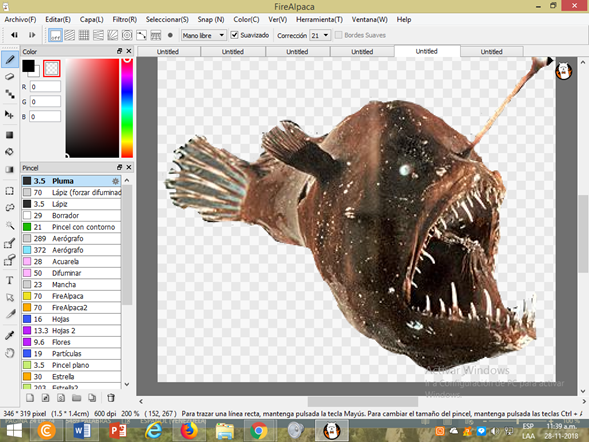Open the Mano libre dropdown
Image resolution: width=589 pixels, height=442 pixels.
point(204,35)
